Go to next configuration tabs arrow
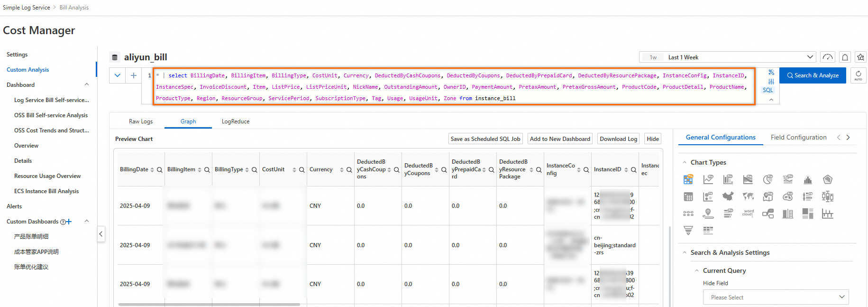 point(848,137)
